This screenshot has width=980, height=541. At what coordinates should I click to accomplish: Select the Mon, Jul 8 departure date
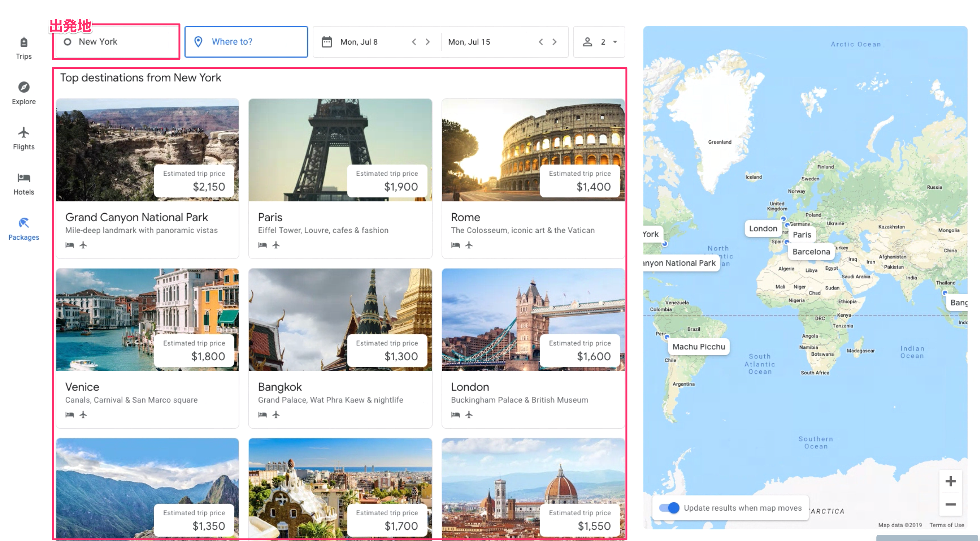tap(359, 42)
